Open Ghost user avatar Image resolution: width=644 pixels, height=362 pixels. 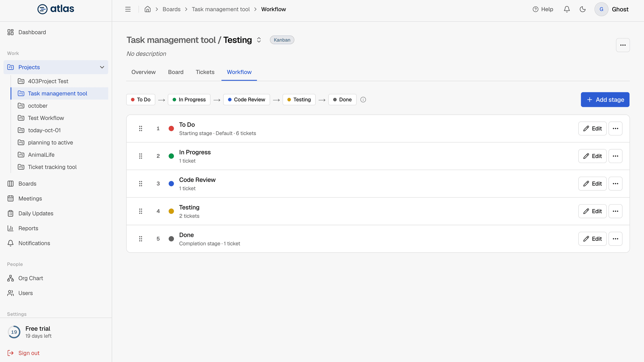pyautogui.click(x=601, y=9)
